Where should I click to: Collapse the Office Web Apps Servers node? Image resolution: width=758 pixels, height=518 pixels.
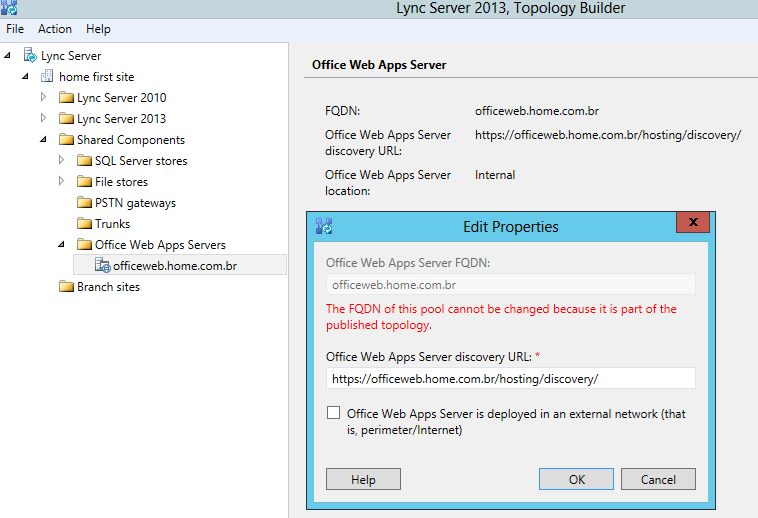(x=61, y=245)
